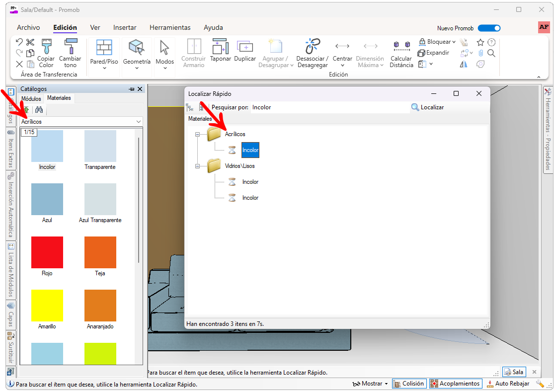
Task: Select the Cambiar tono roller icon
Action: point(70,47)
